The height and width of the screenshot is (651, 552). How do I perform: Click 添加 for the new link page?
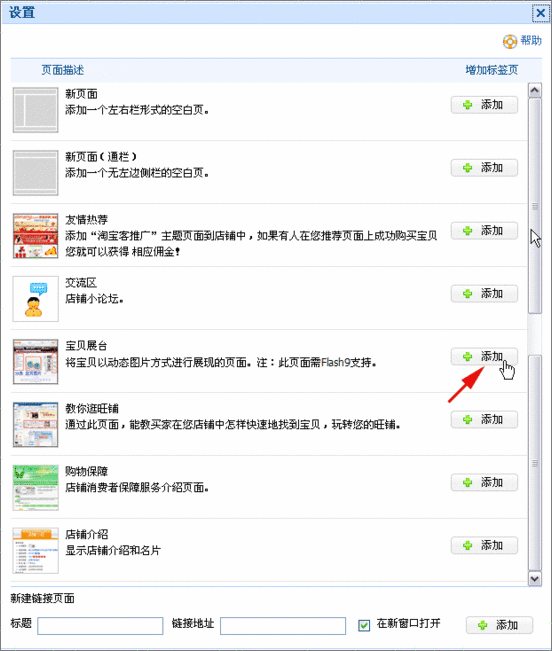[499, 625]
